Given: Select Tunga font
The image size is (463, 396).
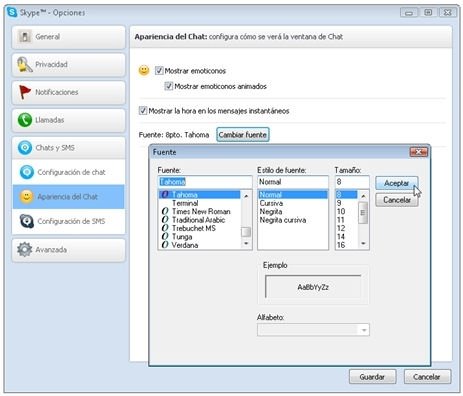Looking at the screenshot, I should pyautogui.click(x=200, y=237).
